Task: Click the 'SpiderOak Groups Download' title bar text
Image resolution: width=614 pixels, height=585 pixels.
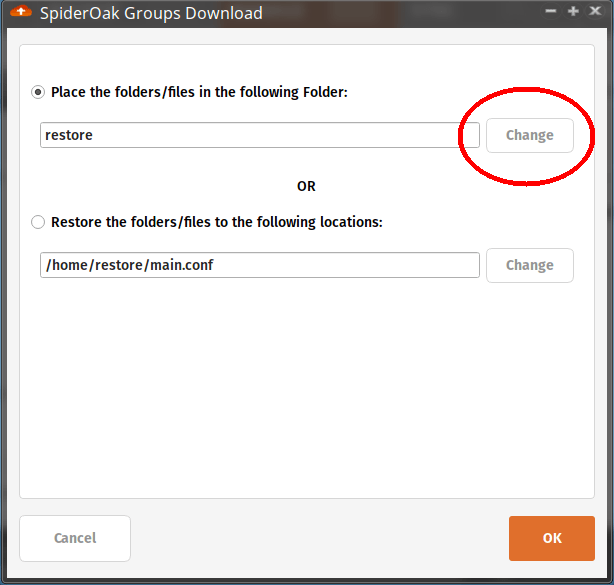Action: 151,13
